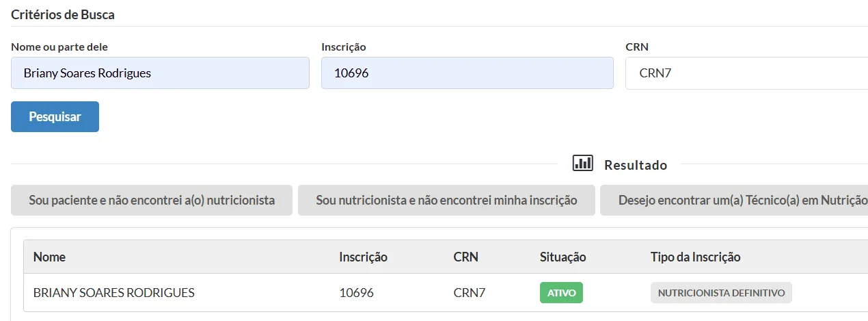Click the 10696 value in the result row
The image size is (868, 321).
(356, 293)
